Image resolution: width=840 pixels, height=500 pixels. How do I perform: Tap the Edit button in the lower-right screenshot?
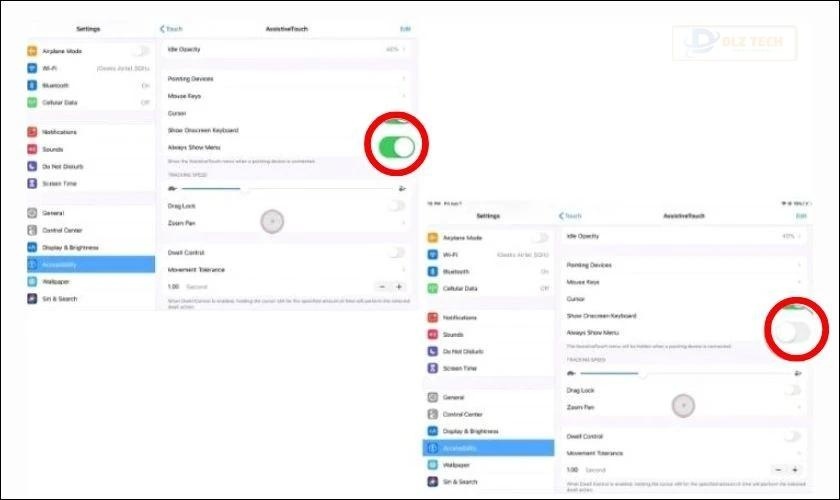click(x=800, y=216)
